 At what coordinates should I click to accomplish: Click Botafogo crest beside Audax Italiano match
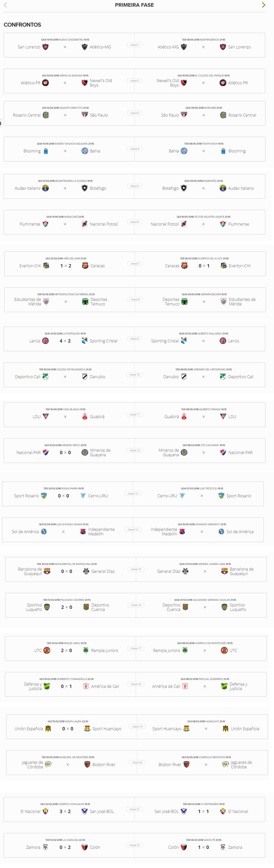click(x=84, y=188)
